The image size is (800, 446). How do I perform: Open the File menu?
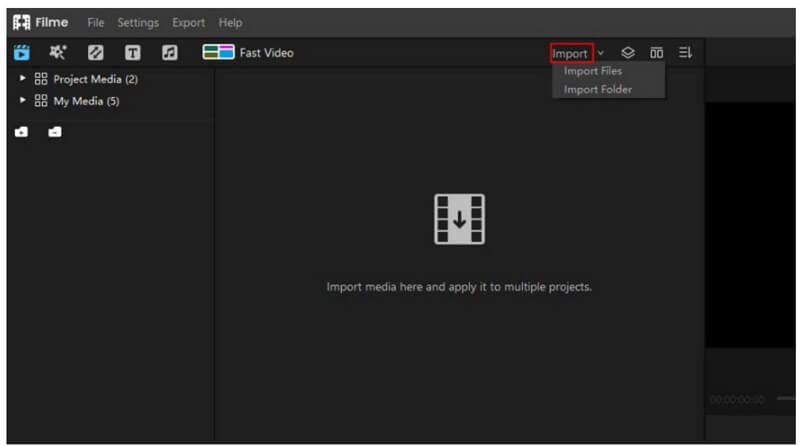pyautogui.click(x=95, y=23)
